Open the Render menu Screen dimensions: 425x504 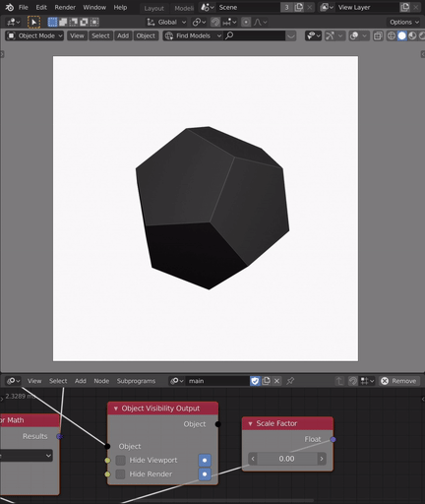click(x=65, y=7)
